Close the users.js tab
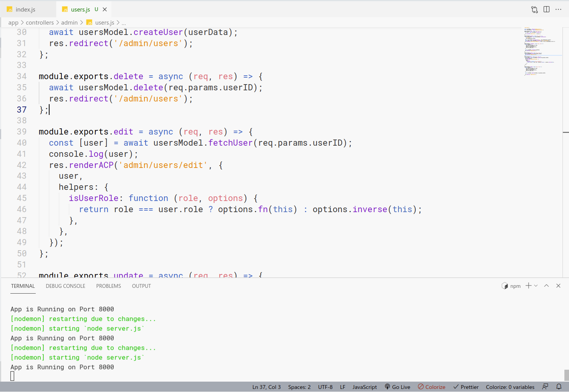This screenshot has height=392, width=569. (105, 10)
